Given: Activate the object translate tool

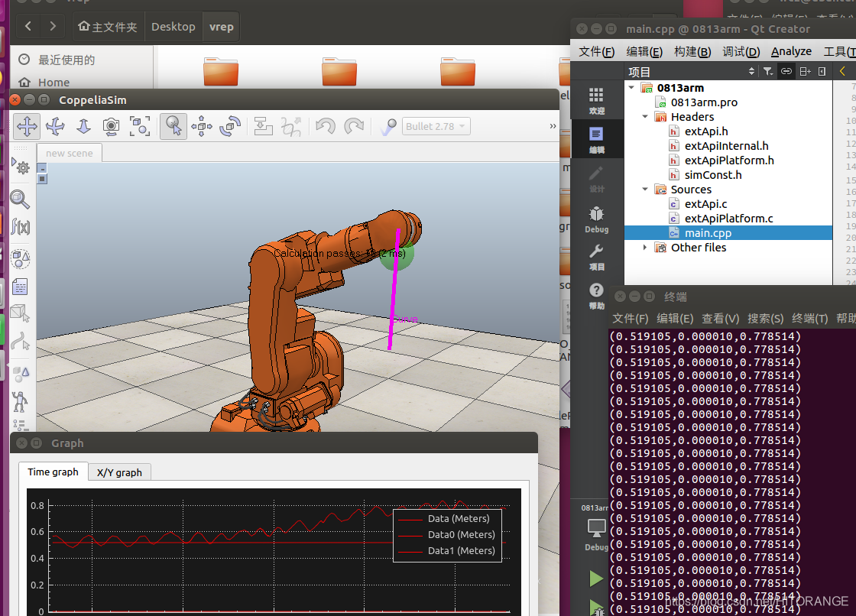Looking at the screenshot, I should click(202, 126).
